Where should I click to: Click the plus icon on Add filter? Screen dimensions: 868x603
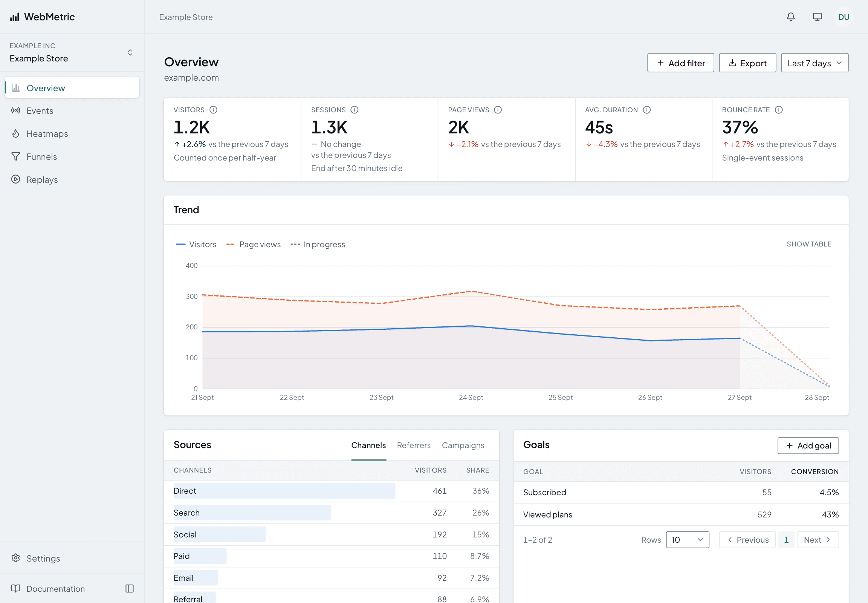click(x=660, y=63)
